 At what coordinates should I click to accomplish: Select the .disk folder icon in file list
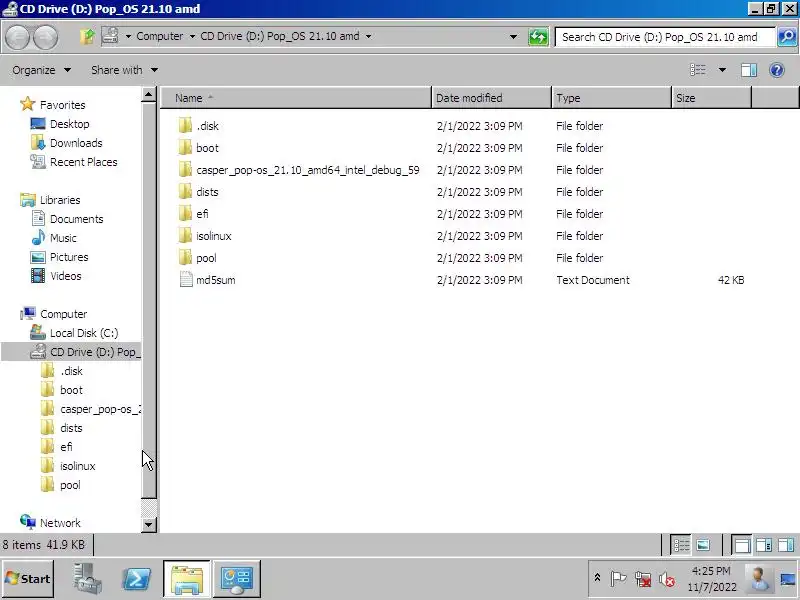tap(185, 126)
